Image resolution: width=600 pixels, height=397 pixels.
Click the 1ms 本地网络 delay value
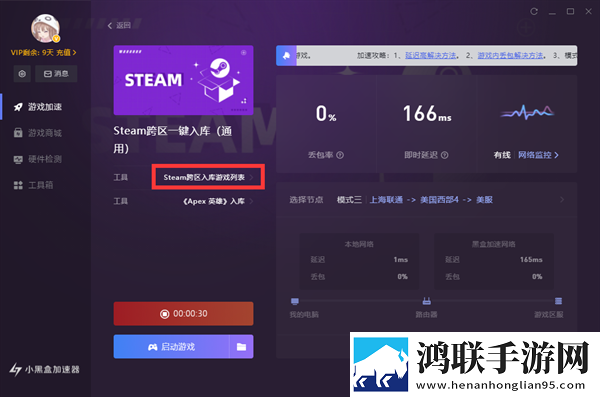coord(401,260)
